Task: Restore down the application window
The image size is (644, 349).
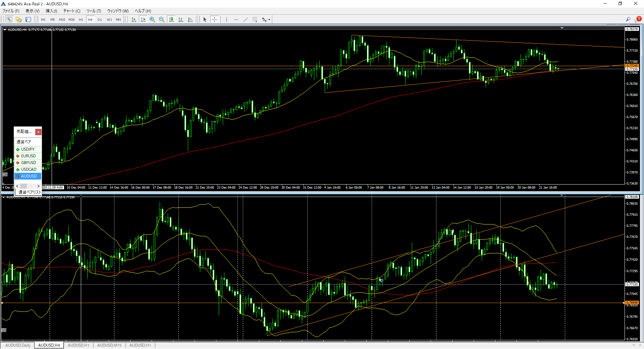Action: pyautogui.click(x=620, y=4)
